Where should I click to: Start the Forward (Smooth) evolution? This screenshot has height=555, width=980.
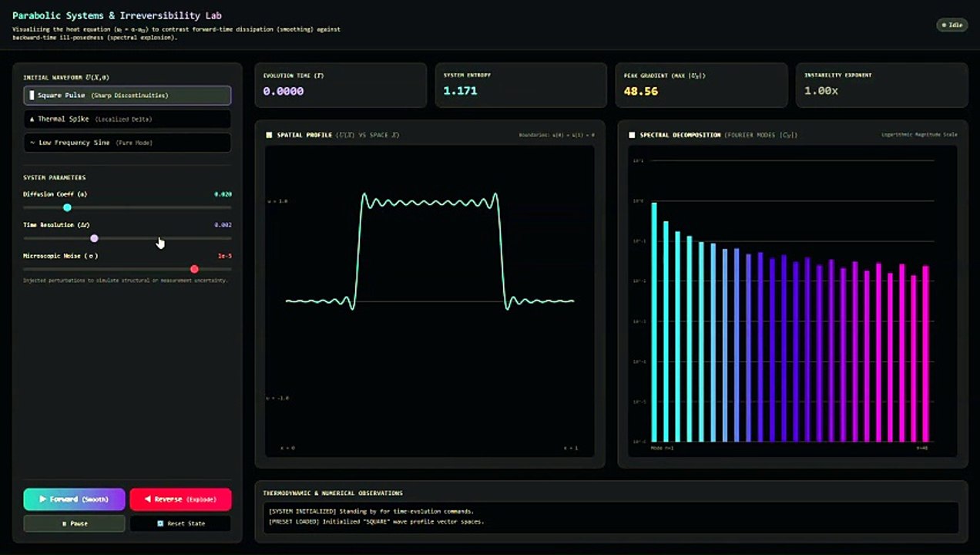74,499
